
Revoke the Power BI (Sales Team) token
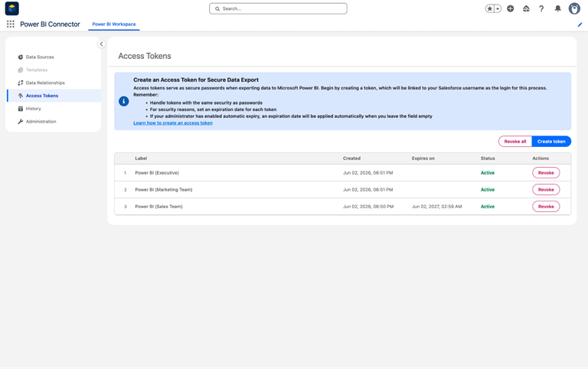546,207
